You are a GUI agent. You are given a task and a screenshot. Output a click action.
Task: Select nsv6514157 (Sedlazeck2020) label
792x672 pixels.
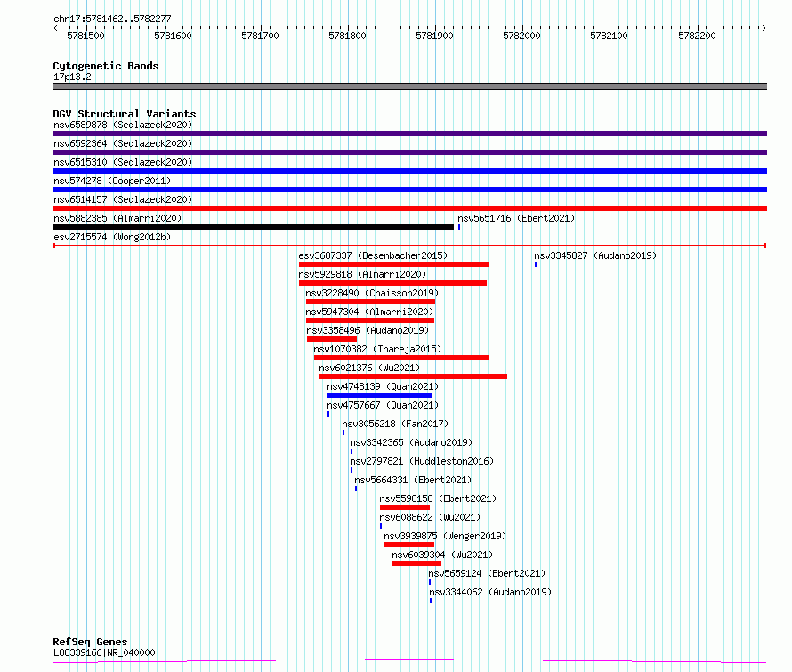[123, 199]
